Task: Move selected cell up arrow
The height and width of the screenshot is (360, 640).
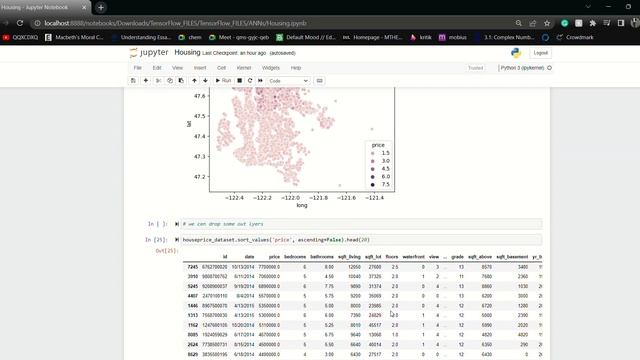Action: 194,81
